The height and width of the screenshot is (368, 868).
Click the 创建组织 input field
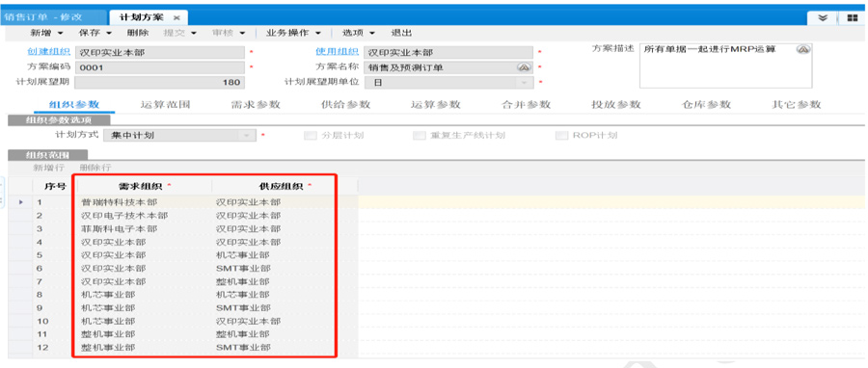click(x=159, y=52)
